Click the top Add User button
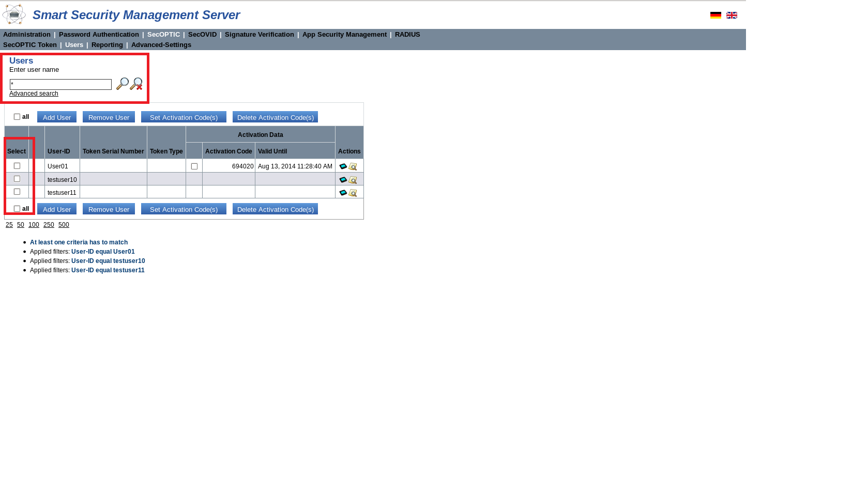This screenshot has width=868, height=496. coord(57,117)
